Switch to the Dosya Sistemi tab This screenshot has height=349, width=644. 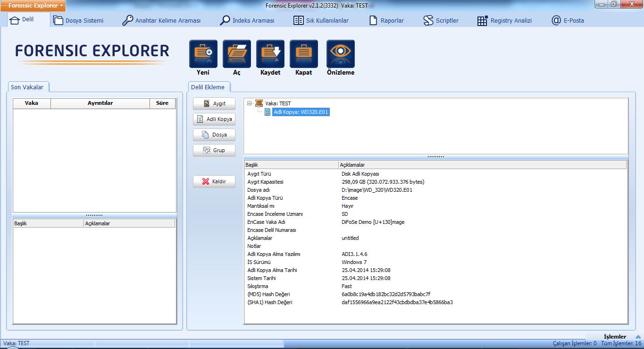pyautogui.click(x=79, y=21)
